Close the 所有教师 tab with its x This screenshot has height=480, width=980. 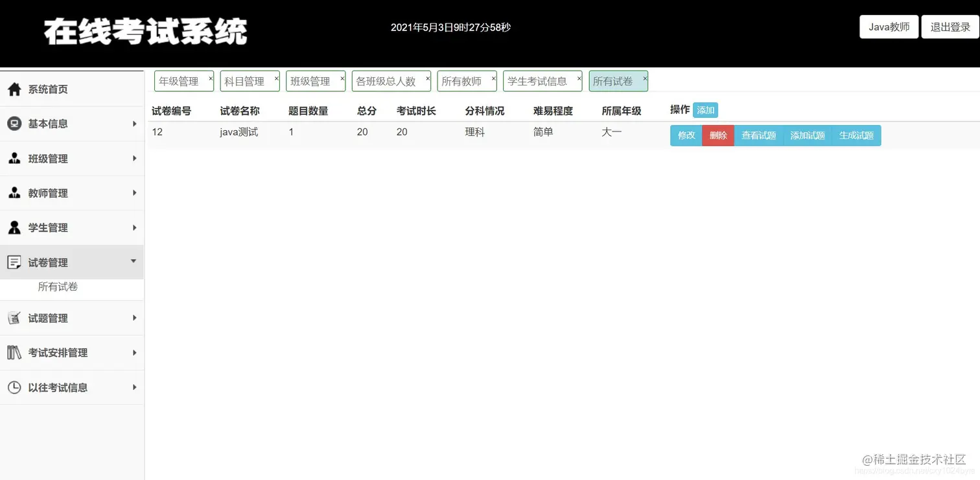click(x=494, y=78)
